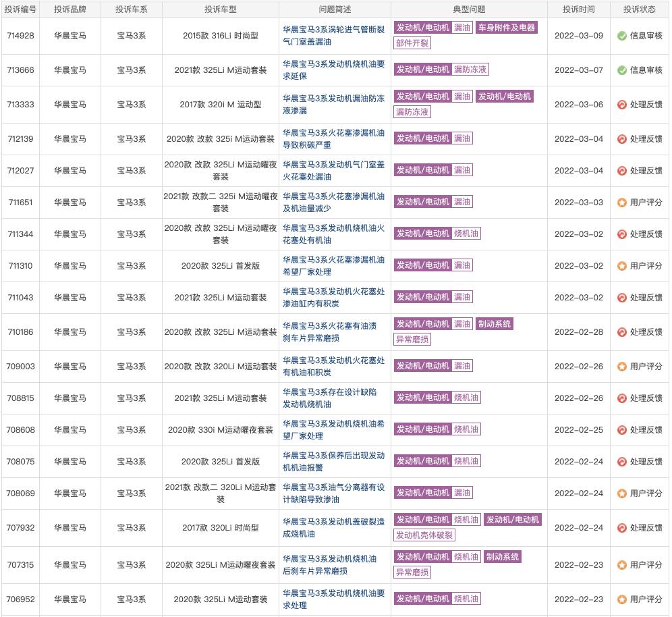Screen dimensions: 672x617
Task: Open complaint link 华晨宝马3系发动机漏油防冻液渗漏
Action: point(333,104)
